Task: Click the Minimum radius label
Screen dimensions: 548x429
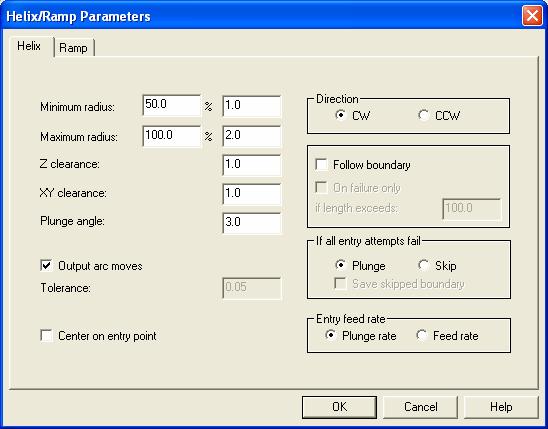Action: tap(77, 107)
